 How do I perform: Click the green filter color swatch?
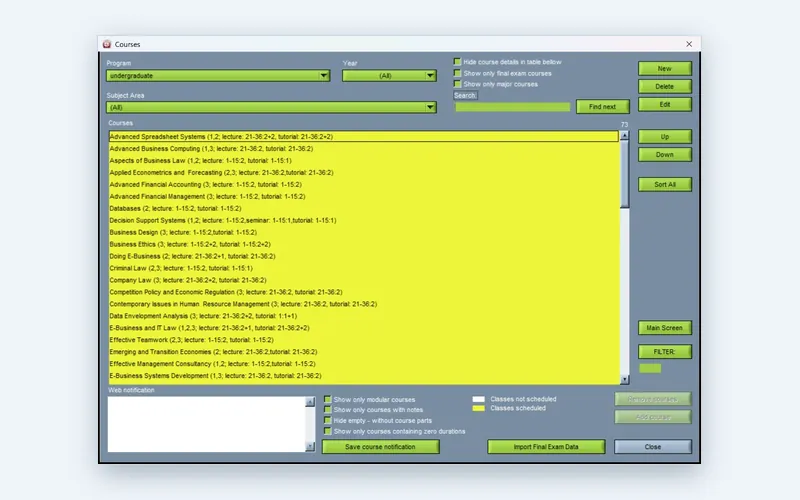click(650, 368)
